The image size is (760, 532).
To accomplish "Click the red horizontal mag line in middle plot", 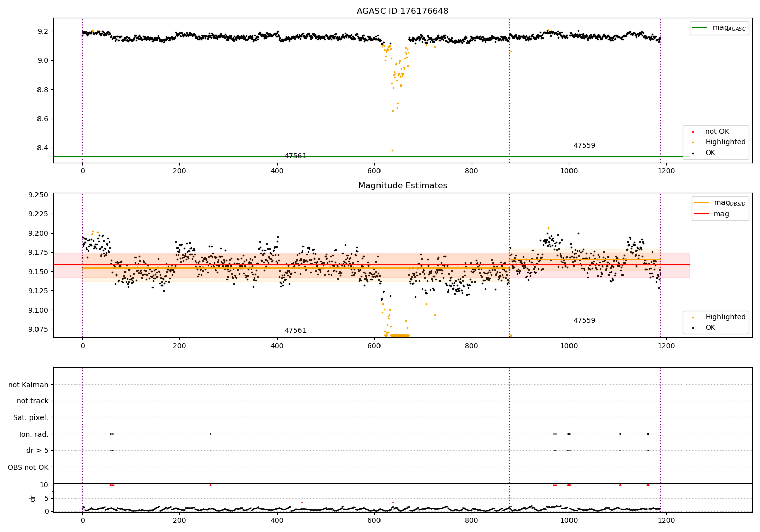I will click(x=371, y=265).
